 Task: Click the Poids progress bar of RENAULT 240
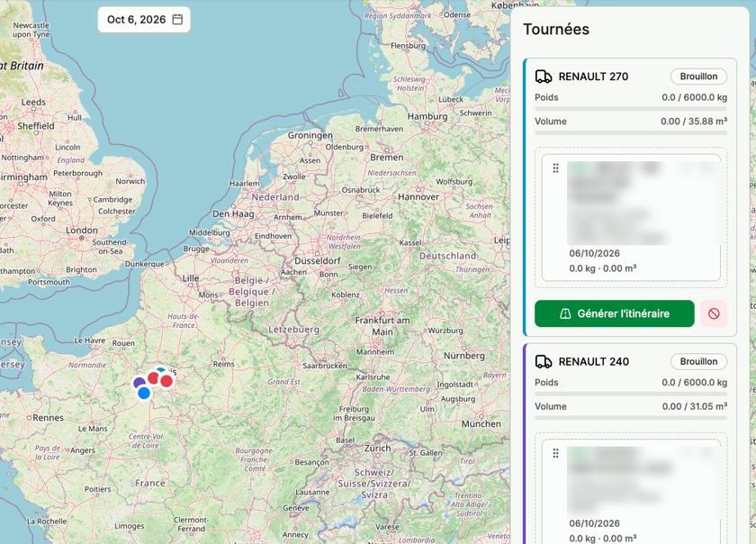(631, 394)
